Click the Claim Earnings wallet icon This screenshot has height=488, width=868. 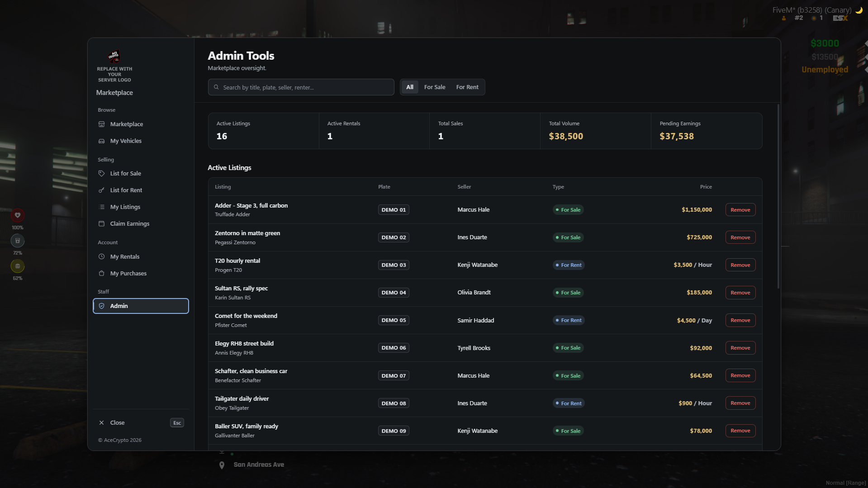pyautogui.click(x=101, y=223)
